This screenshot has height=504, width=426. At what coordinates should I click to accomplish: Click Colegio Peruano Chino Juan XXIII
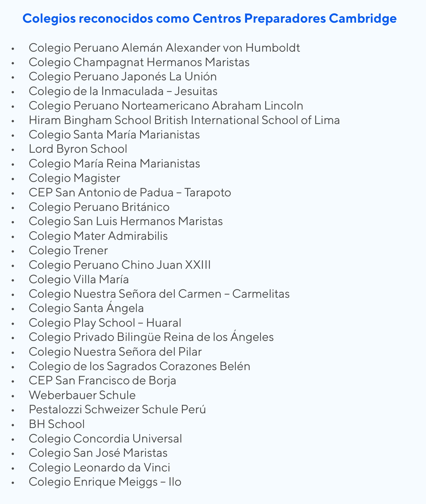[x=120, y=265]
